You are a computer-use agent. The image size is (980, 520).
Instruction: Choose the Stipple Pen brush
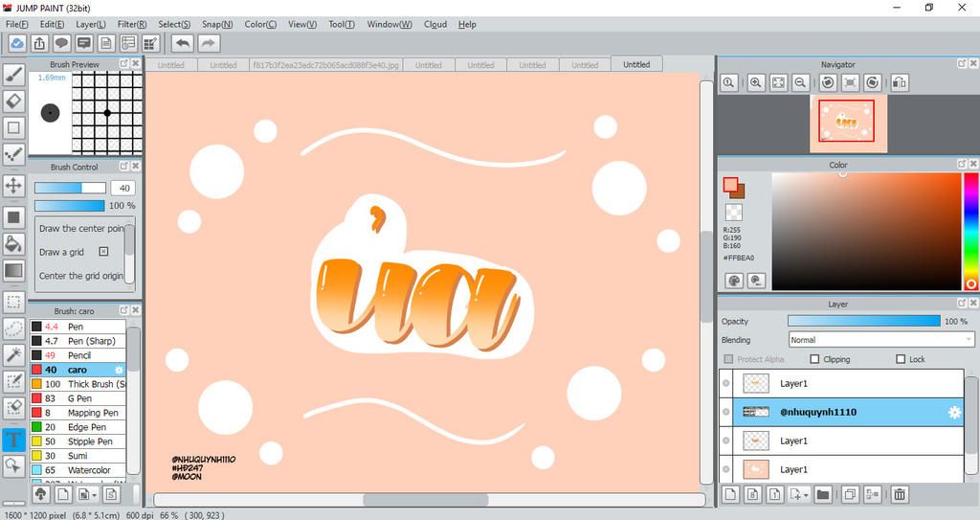[78, 441]
